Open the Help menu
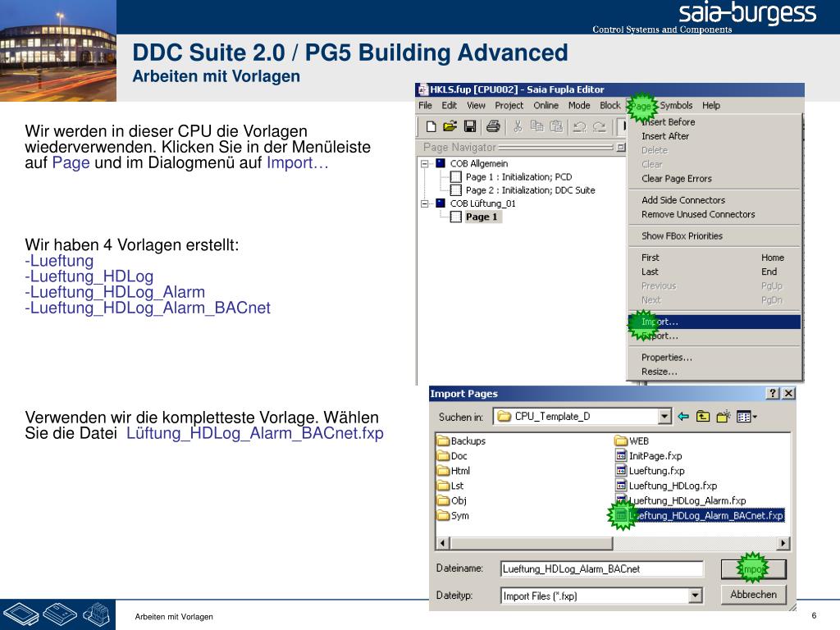Image resolution: width=840 pixels, height=630 pixels. tap(711, 106)
